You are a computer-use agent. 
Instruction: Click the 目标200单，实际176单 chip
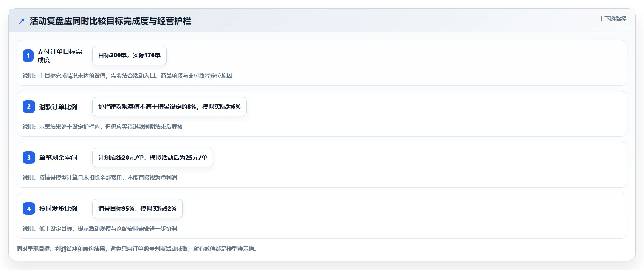(129, 56)
